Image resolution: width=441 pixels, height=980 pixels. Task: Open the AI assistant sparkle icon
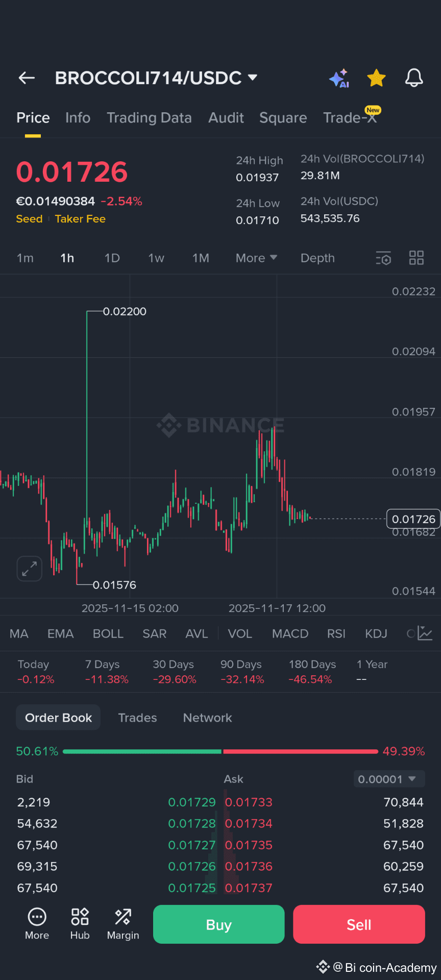(x=339, y=78)
